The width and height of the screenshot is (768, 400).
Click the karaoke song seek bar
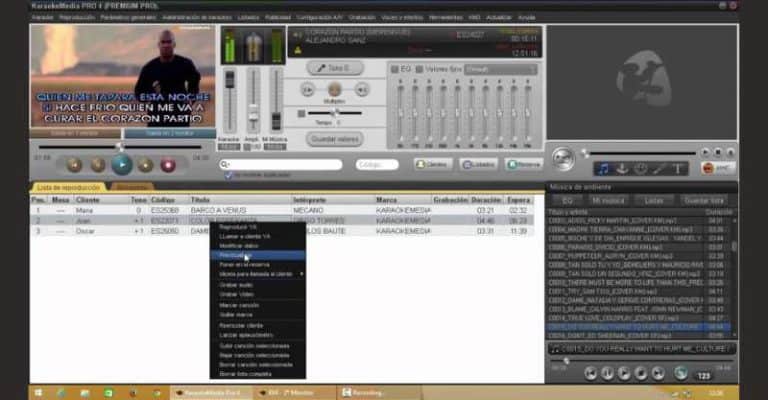(120, 147)
